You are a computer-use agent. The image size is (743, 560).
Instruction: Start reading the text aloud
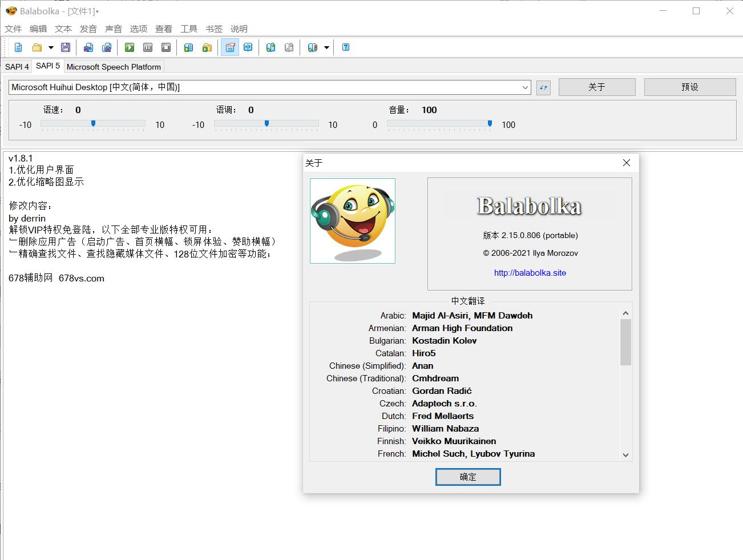point(130,47)
